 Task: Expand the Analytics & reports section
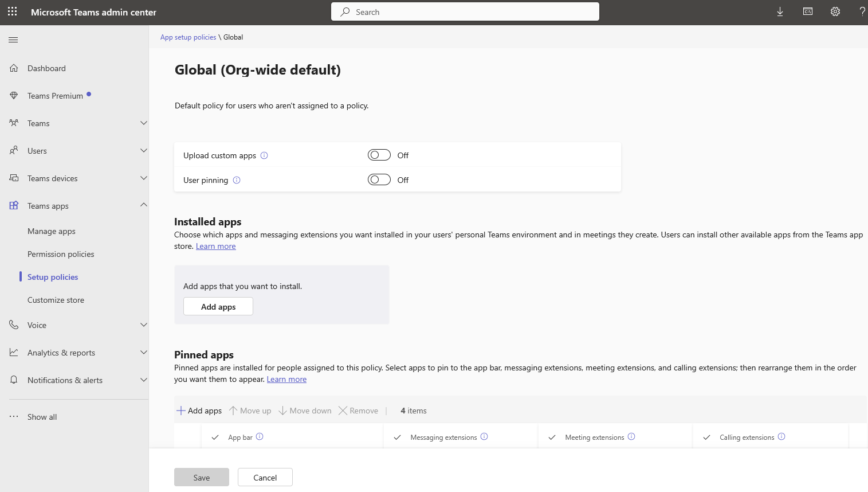coord(143,353)
